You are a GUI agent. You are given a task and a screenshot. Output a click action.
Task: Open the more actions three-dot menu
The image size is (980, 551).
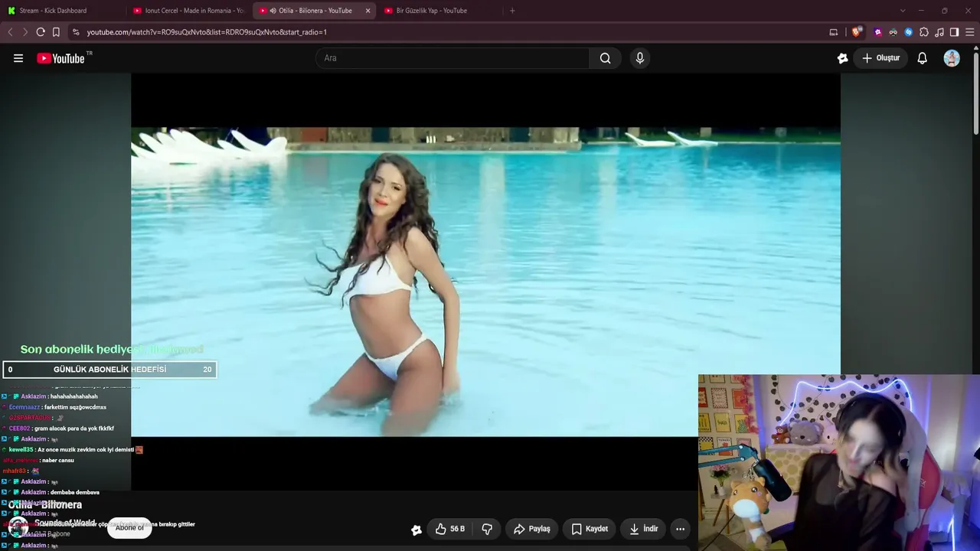[680, 529]
